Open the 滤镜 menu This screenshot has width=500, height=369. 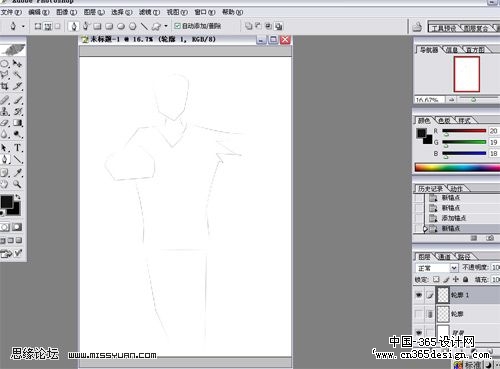(x=149, y=12)
